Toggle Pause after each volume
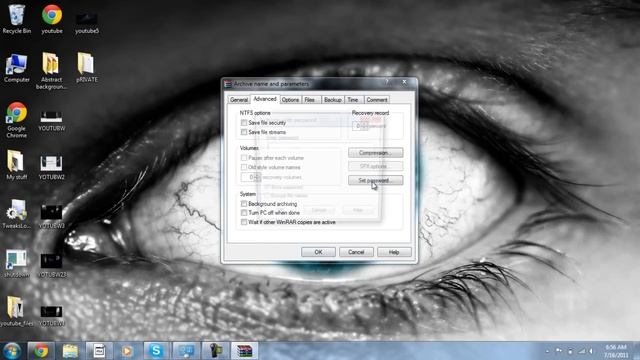 point(244,158)
